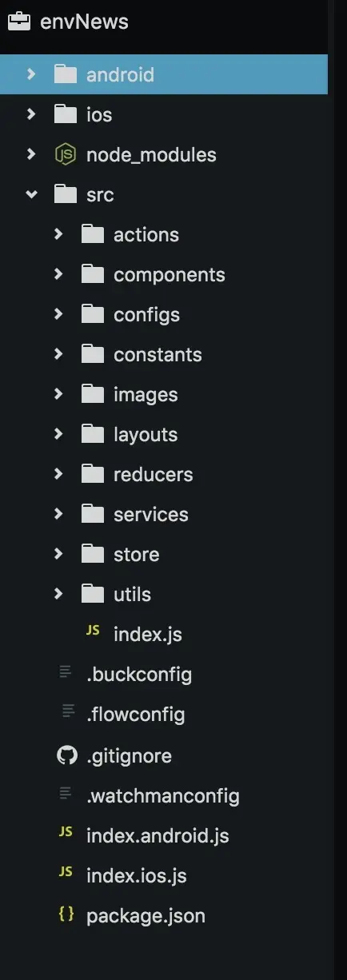Image resolution: width=347 pixels, height=980 pixels.
Task: Select the constants folder label
Action: [x=158, y=354]
